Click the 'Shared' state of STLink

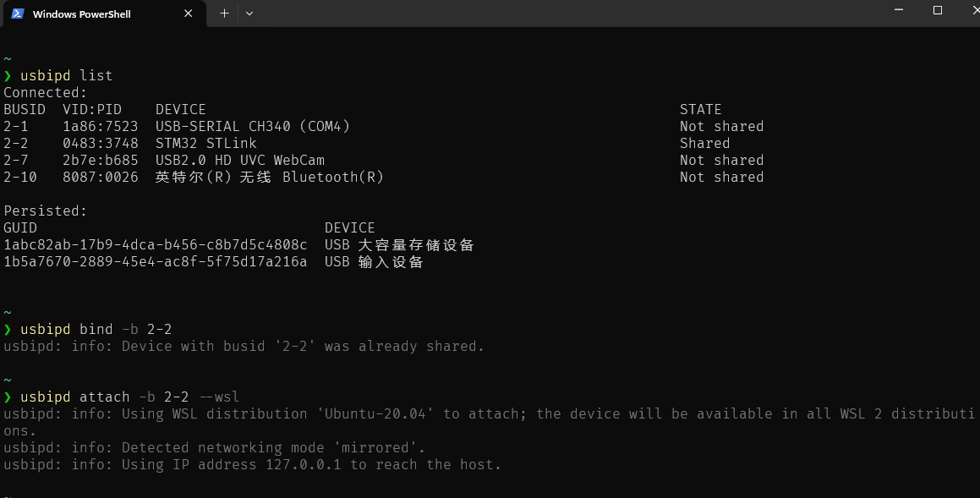(704, 144)
